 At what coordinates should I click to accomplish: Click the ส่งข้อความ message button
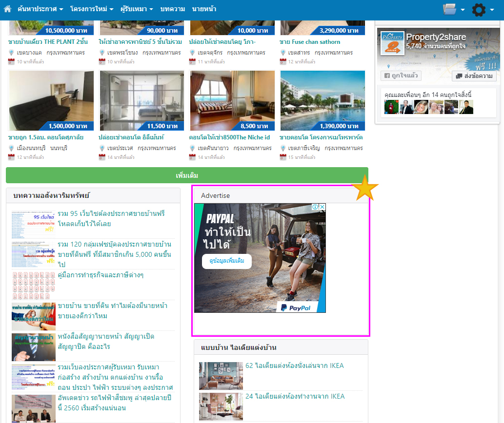(x=474, y=76)
